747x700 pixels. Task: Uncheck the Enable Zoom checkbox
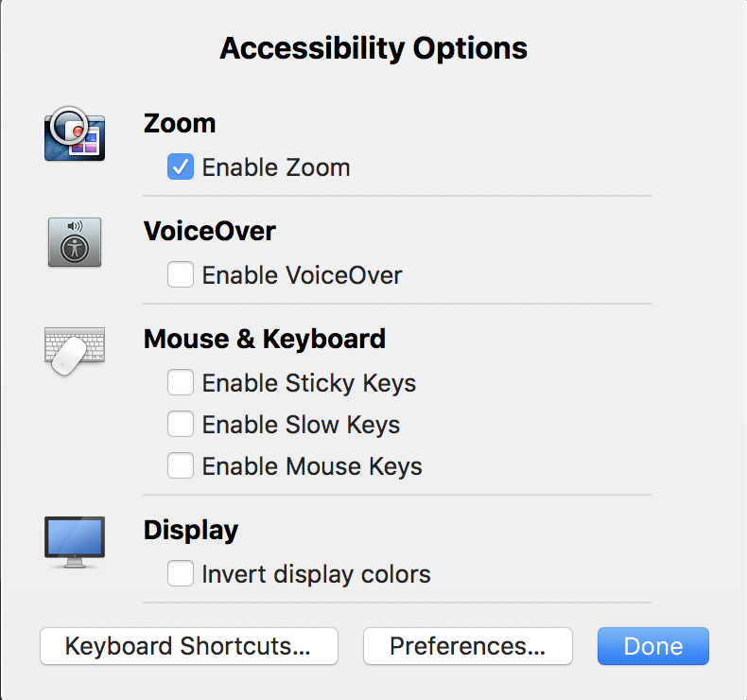point(181,167)
